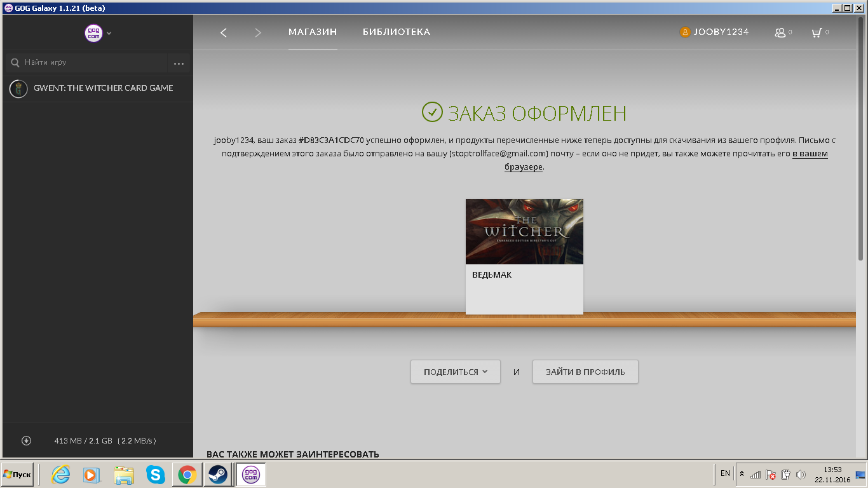Open the GOG.com logo menu
Screen dimensions: 868x488
pyautogui.click(x=93, y=33)
